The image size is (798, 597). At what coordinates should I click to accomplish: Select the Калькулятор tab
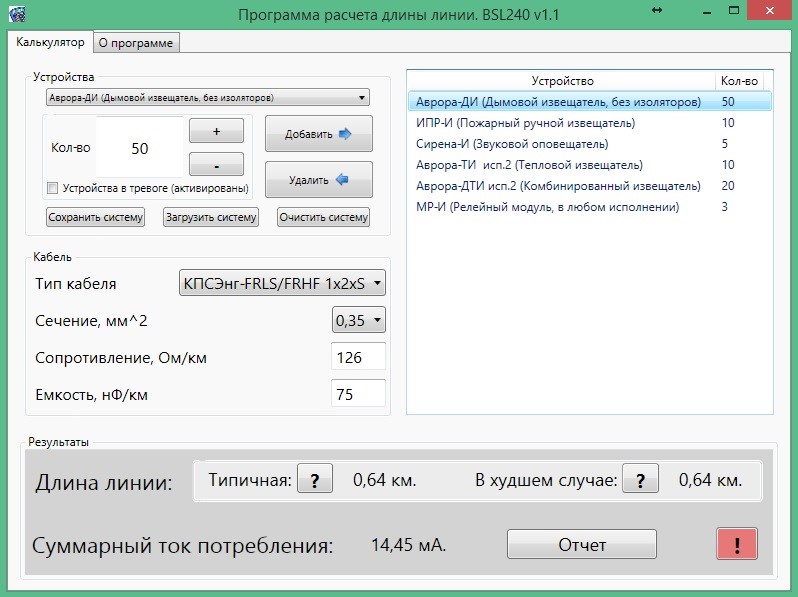50,41
